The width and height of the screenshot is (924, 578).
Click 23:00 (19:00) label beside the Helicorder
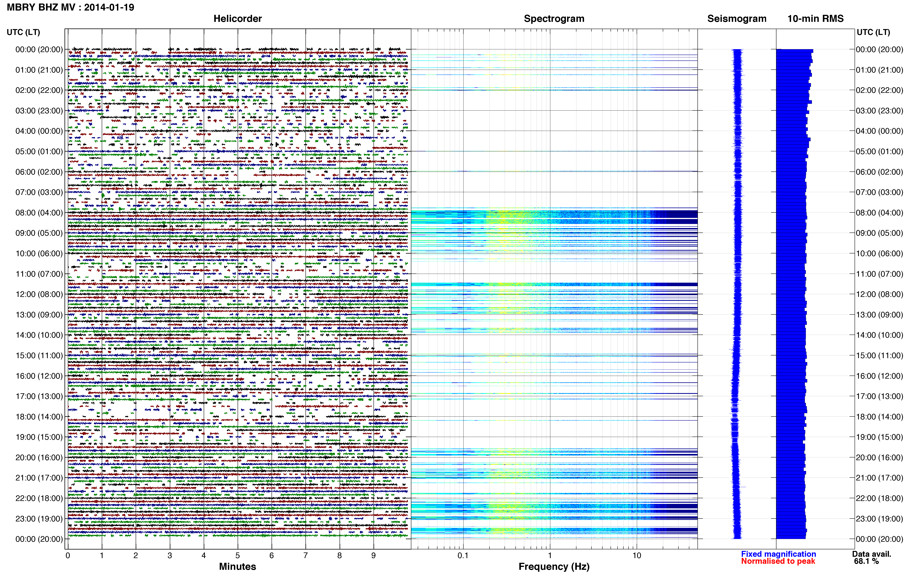click(x=39, y=519)
